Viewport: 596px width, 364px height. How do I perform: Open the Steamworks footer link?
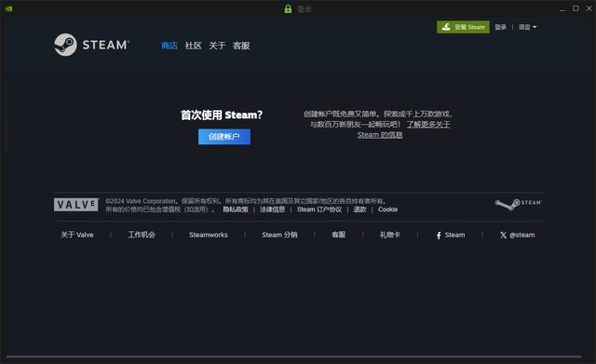point(209,235)
